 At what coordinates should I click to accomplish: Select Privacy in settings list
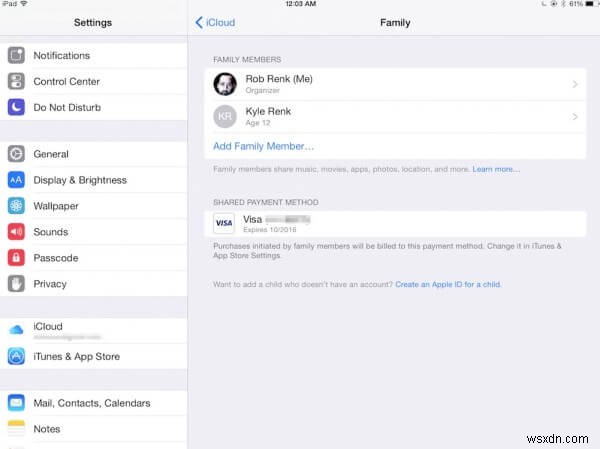click(x=94, y=284)
